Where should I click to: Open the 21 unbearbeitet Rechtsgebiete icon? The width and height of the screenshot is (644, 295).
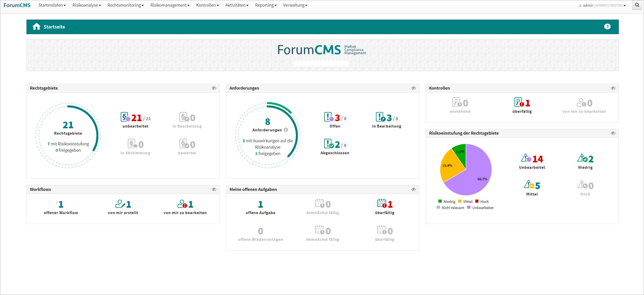125,117
